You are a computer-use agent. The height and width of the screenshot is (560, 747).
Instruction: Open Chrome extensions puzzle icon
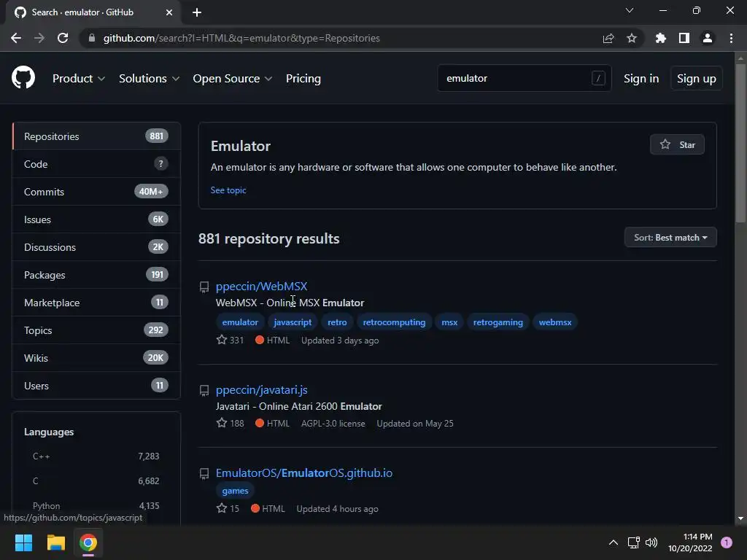point(661,38)
